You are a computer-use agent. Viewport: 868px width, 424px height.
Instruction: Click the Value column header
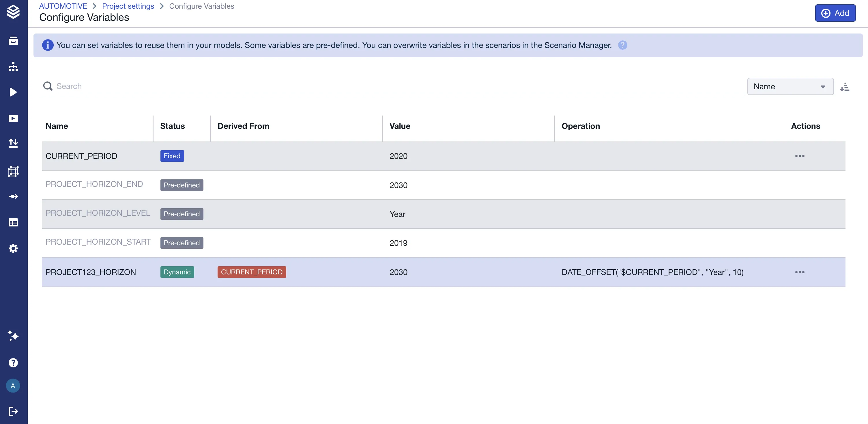(x=400, y=126)
